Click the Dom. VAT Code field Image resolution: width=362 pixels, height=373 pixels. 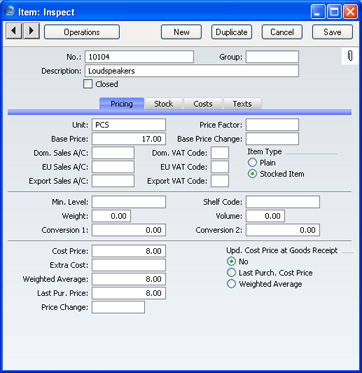pyautogui.click(x=220, y=153)
